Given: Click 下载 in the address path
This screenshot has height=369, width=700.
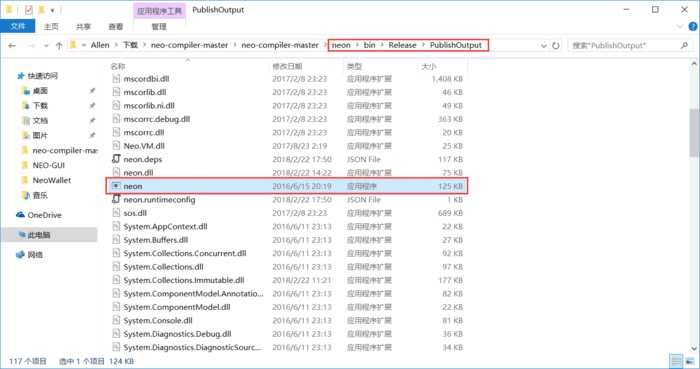Looking at the screenshot, I should [x=130, y=46].
